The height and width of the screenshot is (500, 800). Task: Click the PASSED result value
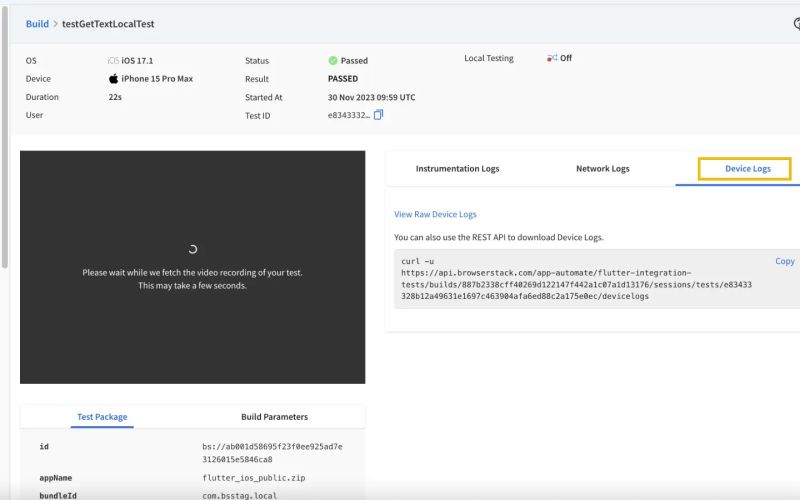tap(343, 79)
